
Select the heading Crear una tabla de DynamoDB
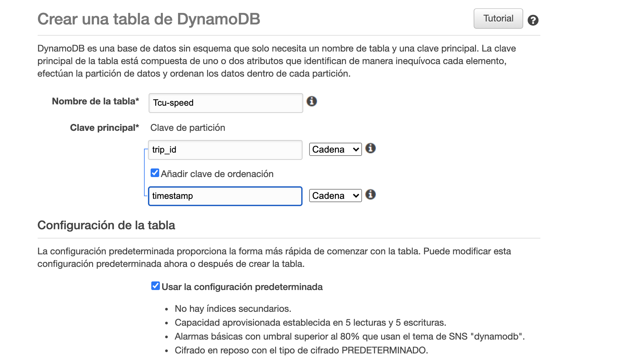click(149, 19)
